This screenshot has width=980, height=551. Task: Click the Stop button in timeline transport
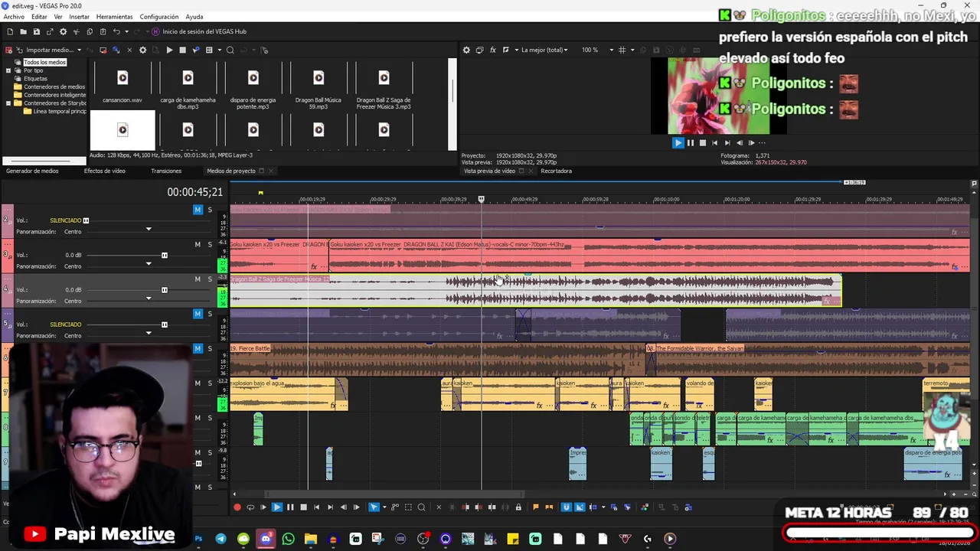pos(303,507)
